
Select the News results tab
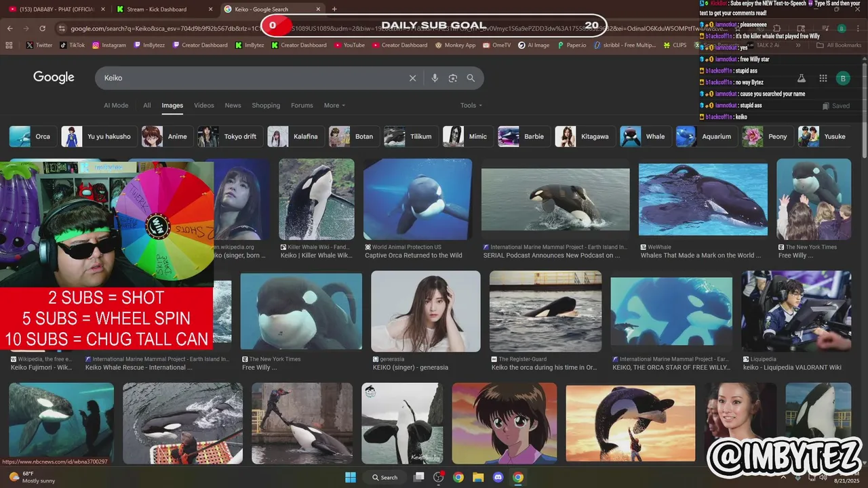233,106
